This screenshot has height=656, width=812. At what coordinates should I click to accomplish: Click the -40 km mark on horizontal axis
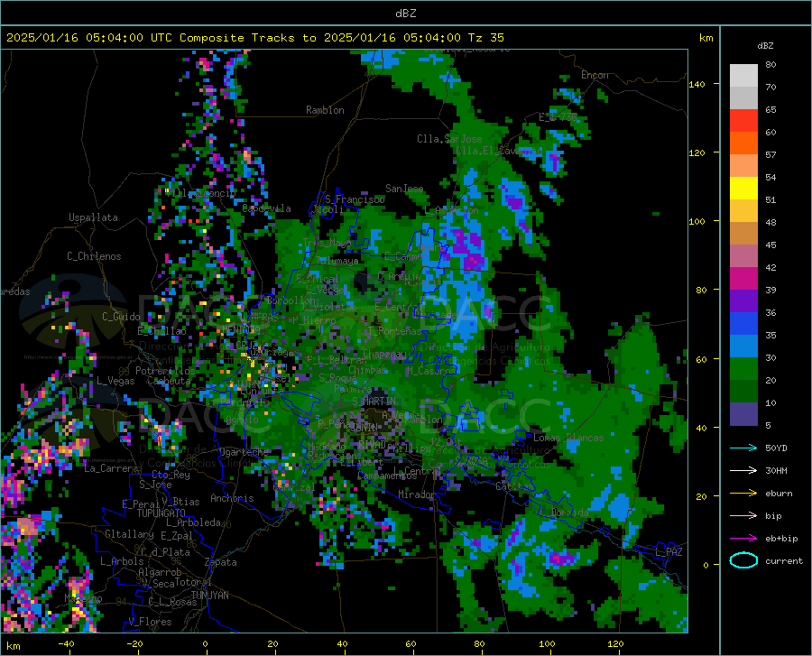click(x=66, y=643)
